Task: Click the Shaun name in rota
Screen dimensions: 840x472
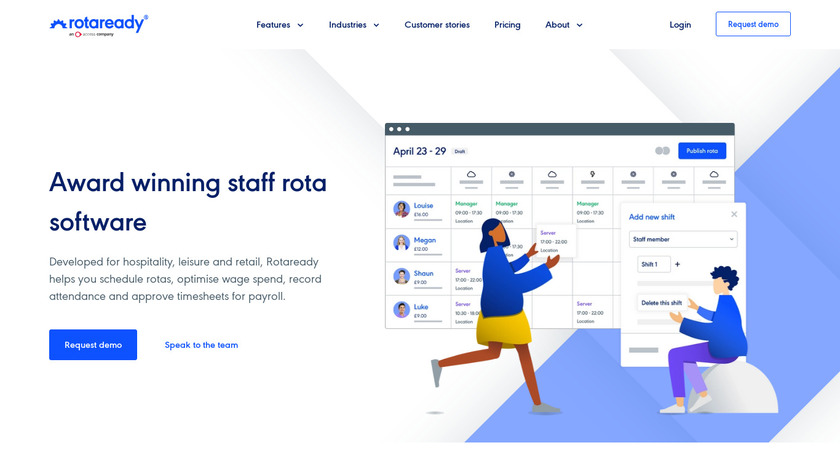Action: [423, 273]
